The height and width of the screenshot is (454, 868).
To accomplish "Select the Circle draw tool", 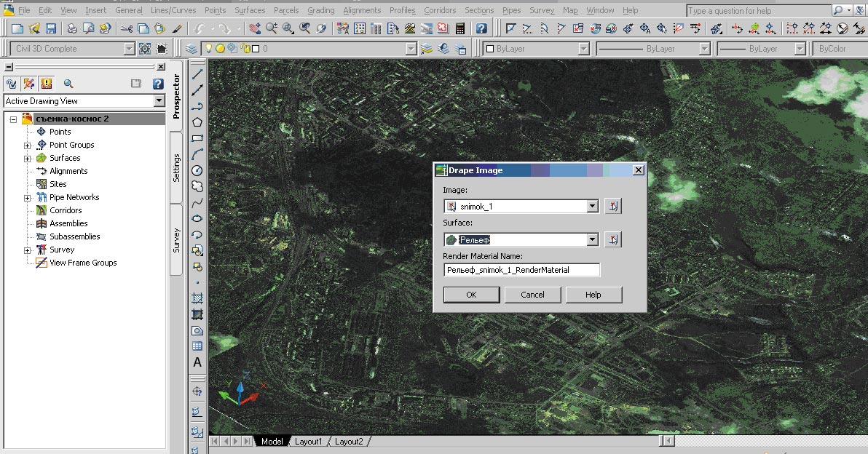I will point(197,170).
